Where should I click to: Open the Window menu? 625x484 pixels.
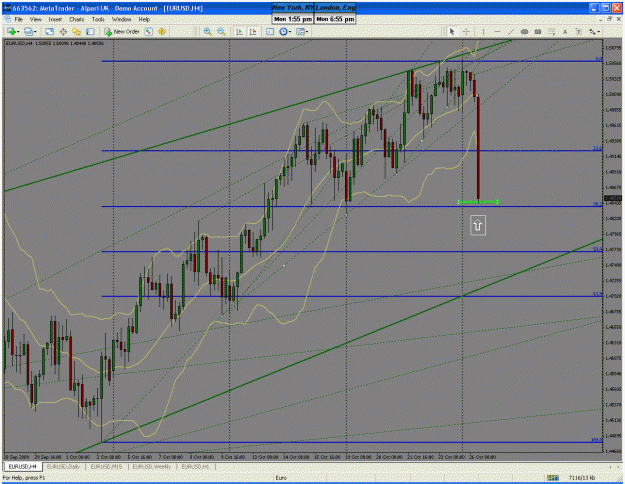coord(121,19)
